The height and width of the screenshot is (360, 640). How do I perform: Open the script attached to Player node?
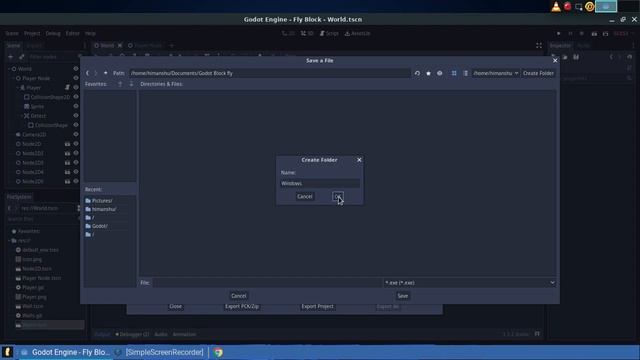67,87
